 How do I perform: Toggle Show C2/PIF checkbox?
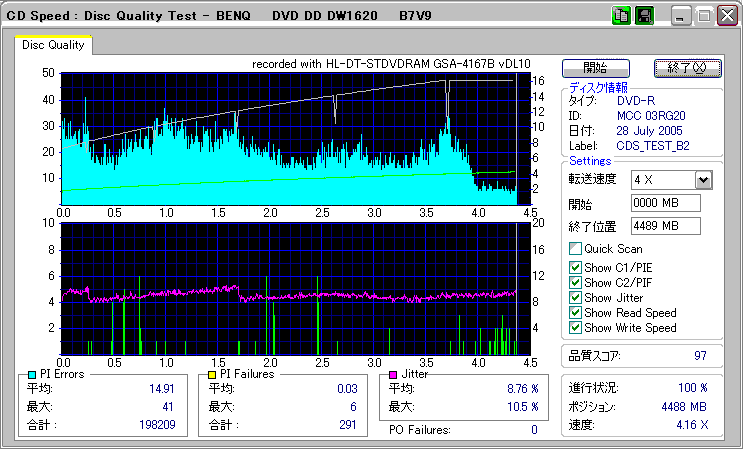point(575,282)
